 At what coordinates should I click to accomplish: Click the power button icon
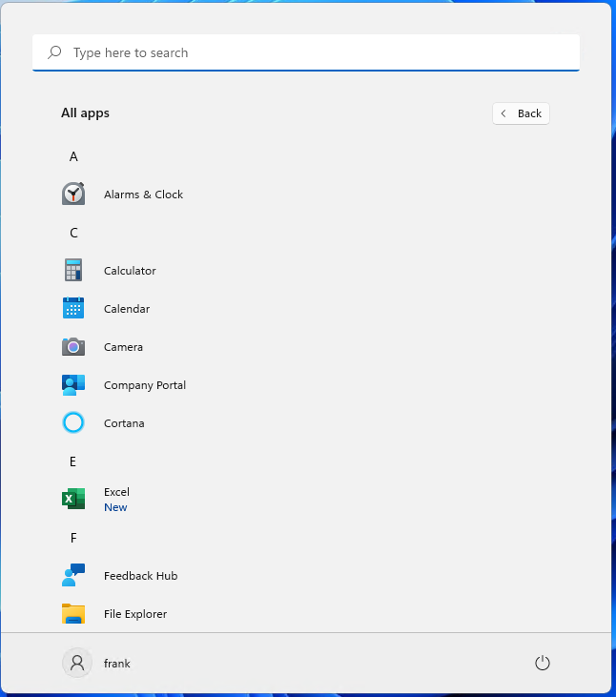point(543,663)
